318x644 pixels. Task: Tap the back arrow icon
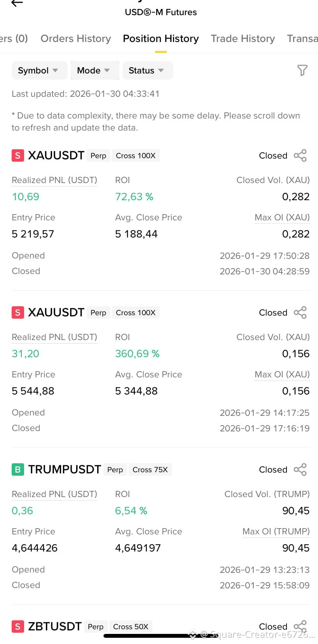17,3
